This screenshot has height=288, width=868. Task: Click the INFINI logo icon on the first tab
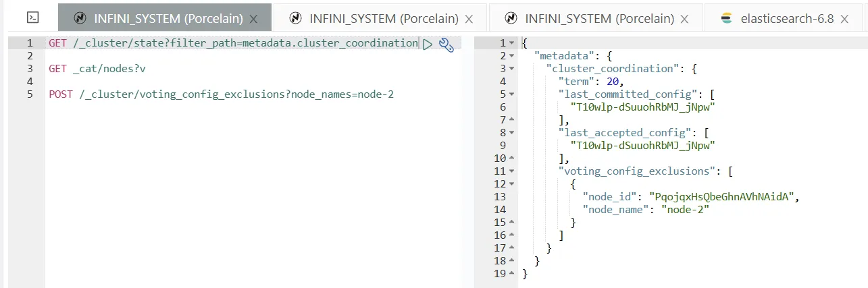(x=80, y=19)
